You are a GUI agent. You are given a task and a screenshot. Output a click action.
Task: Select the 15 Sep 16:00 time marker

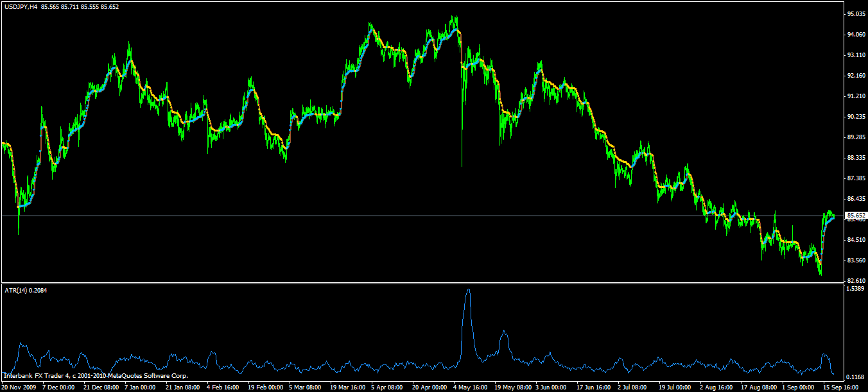840,388
